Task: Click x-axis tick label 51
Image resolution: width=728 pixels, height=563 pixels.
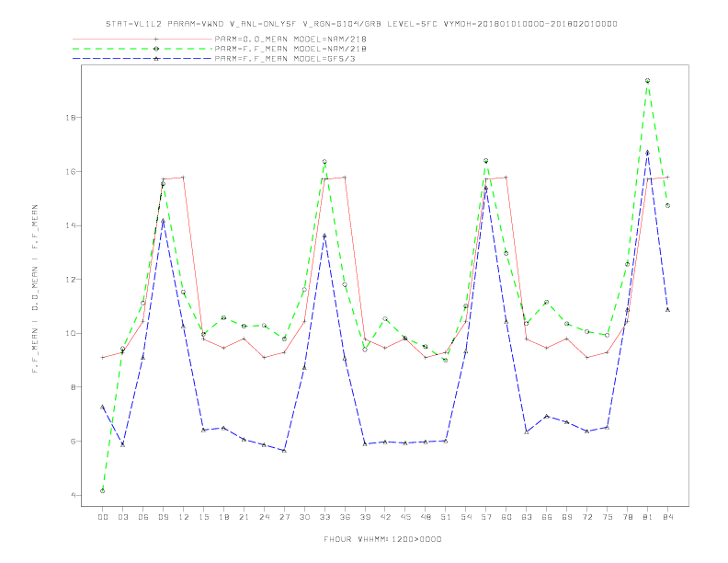Action: coord(446,517)
